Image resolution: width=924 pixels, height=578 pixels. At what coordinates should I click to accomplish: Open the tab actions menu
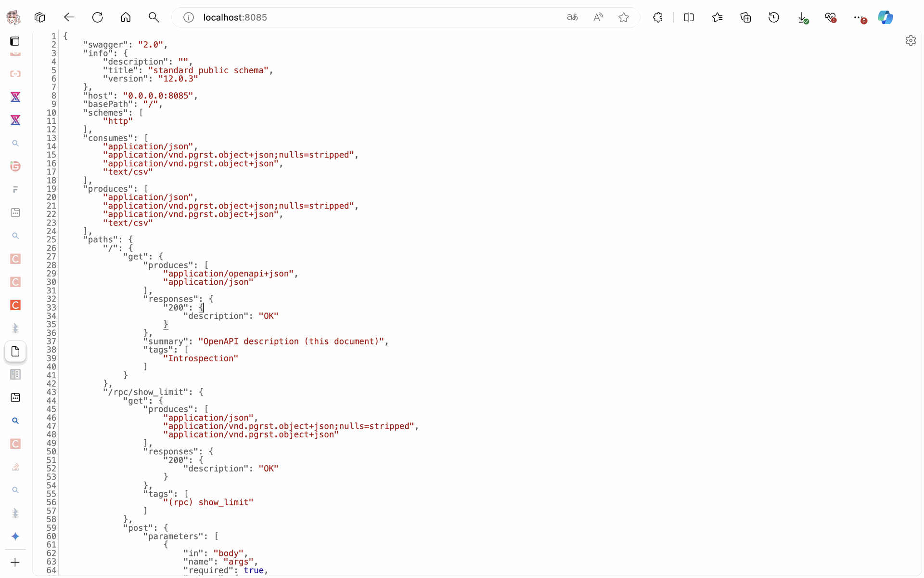click(15, 41)
